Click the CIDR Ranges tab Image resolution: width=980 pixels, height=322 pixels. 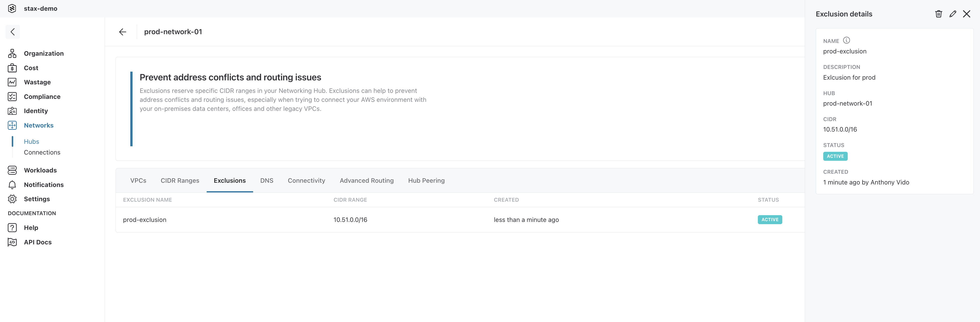[x=180, y=180]
